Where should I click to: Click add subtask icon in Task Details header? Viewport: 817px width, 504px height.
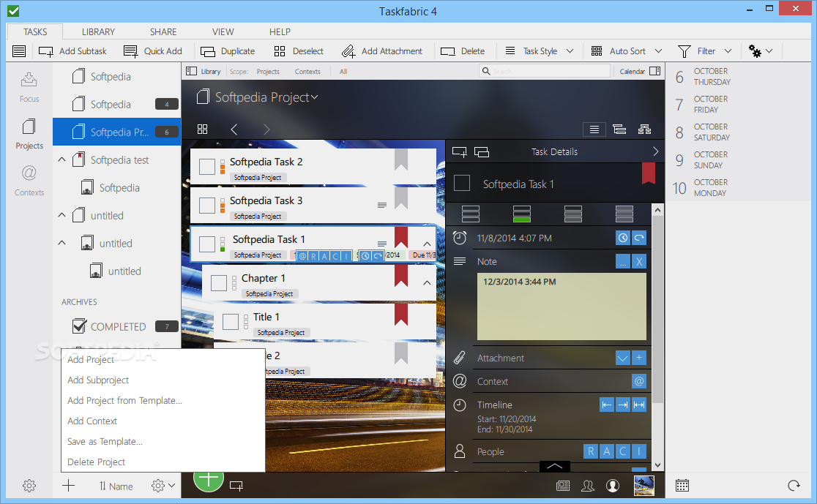coord(460,152)
